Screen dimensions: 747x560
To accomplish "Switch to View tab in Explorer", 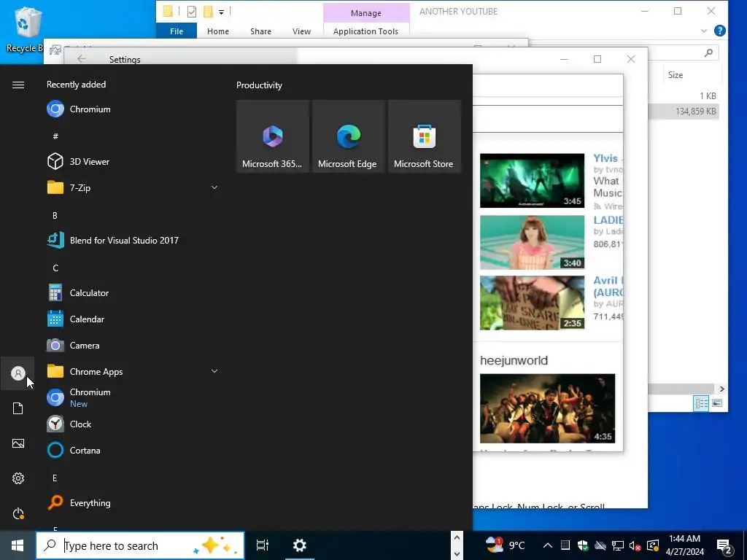I will click(301, 31).
